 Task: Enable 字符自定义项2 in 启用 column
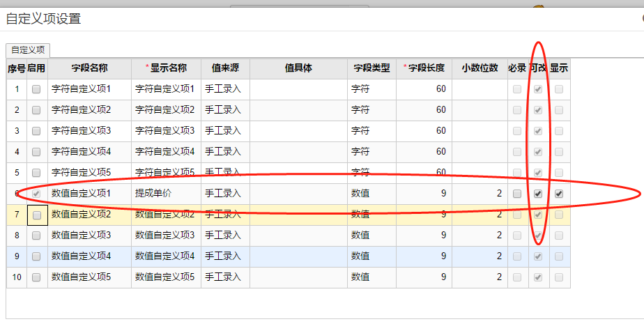[x=36, y=110]
